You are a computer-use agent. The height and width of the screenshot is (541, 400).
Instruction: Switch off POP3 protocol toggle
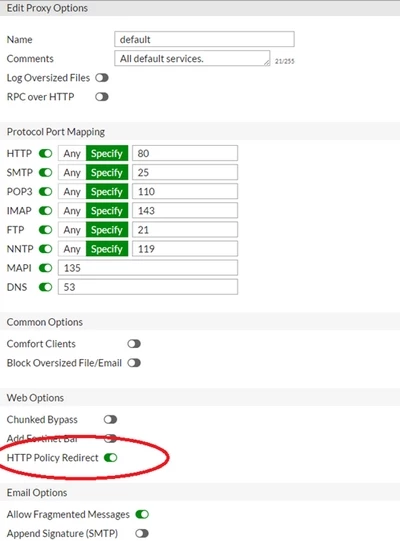[46, 191]
